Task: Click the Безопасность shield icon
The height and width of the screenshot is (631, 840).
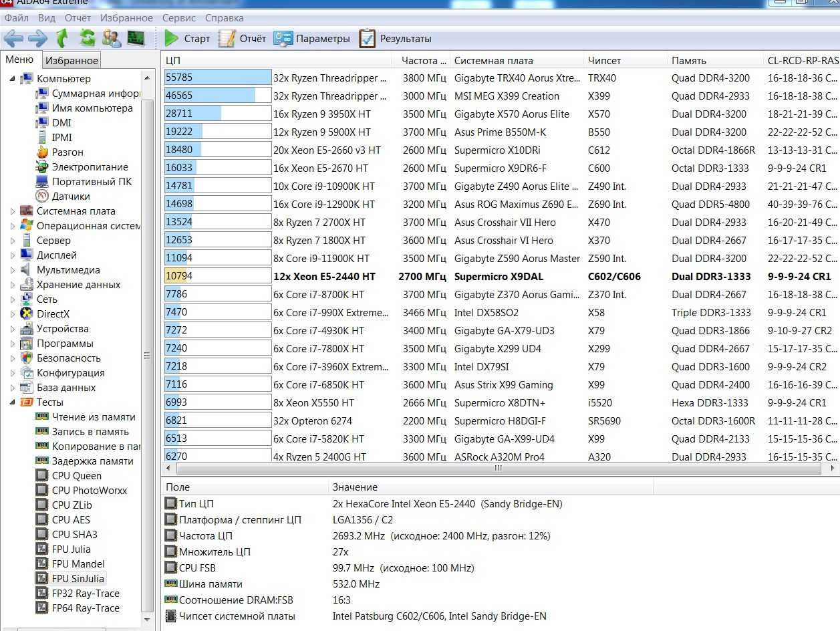Action: click(27, 358)
